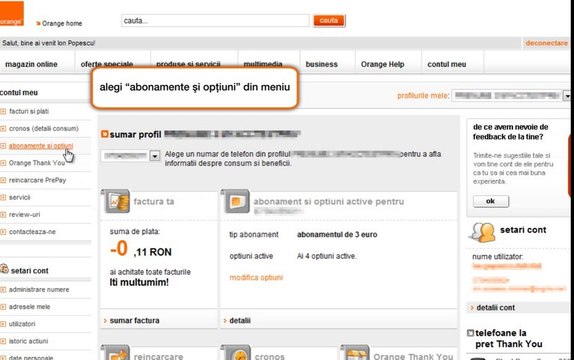Open the magazin online menu
The width and height of the screenshot is (574, 360).
coord(31,64)
